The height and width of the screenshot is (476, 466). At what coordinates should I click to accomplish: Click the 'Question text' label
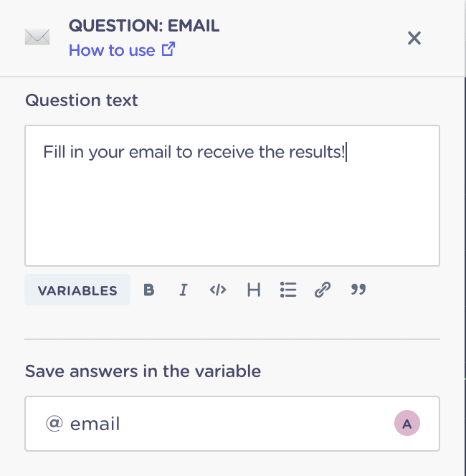pos(82,100)
